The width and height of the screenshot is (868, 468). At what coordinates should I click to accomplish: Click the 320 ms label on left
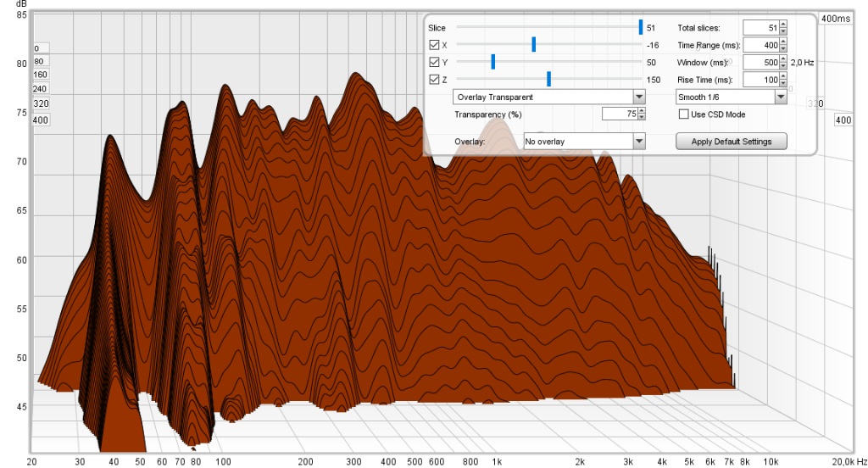(x=41, y=103)
